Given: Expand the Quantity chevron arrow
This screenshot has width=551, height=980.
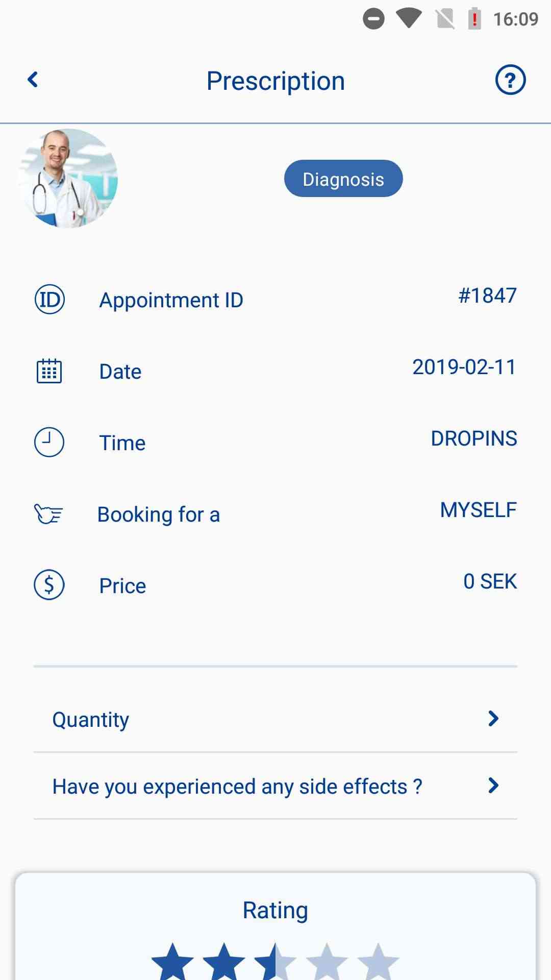Looking at the screenshot, I should [x=493, y=719].
